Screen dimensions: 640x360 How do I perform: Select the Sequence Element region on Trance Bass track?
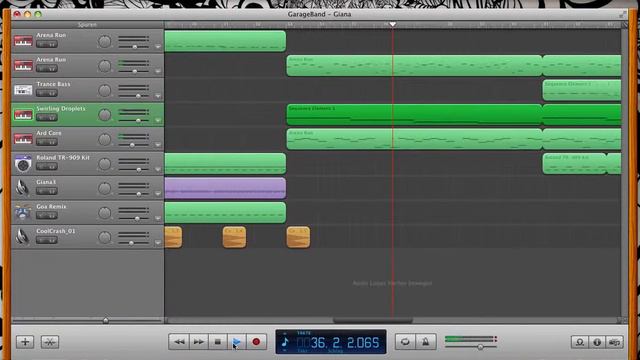click(x=582, y=90)
